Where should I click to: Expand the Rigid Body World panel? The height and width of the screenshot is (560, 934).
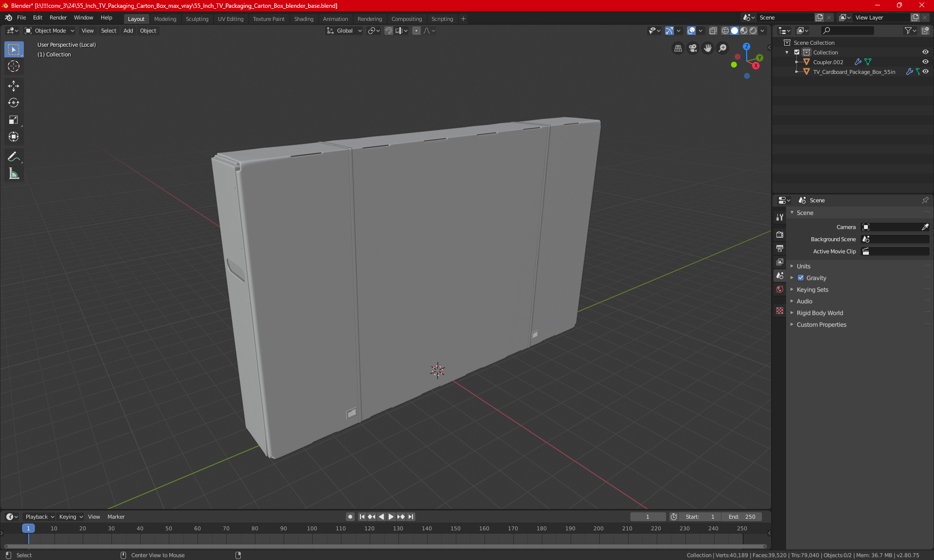coord(819,313)
